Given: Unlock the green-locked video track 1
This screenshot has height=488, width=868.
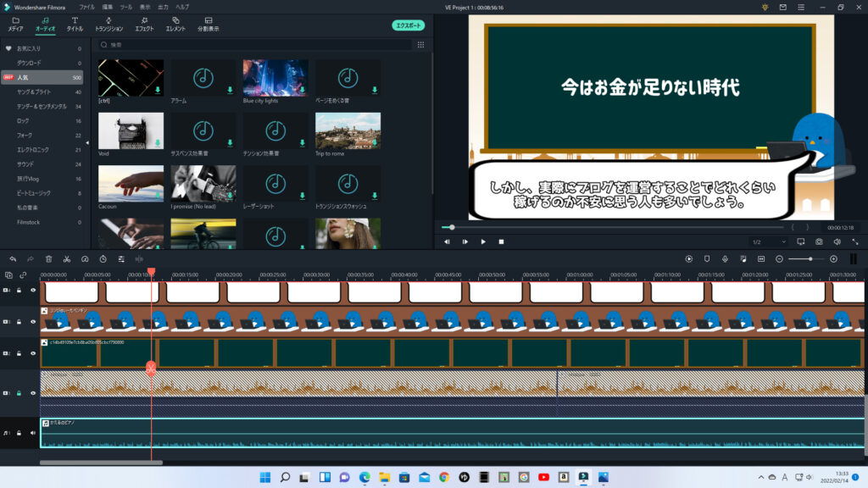Looking at the screenshot, I should (x=19, y=393).
